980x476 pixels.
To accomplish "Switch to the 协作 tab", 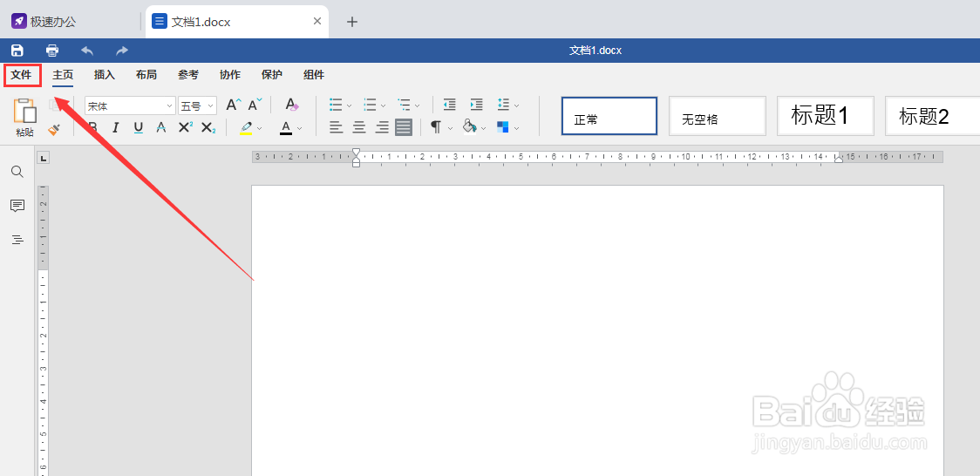I will coord(230,75).
